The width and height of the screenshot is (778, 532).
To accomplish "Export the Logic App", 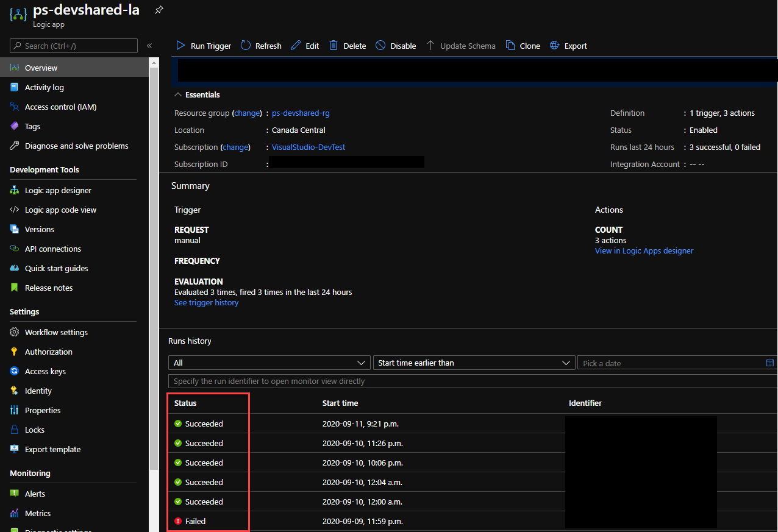I will tap(568, 45).
